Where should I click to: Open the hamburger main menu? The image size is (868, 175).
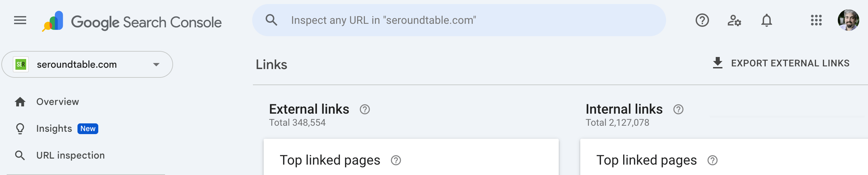20,20
